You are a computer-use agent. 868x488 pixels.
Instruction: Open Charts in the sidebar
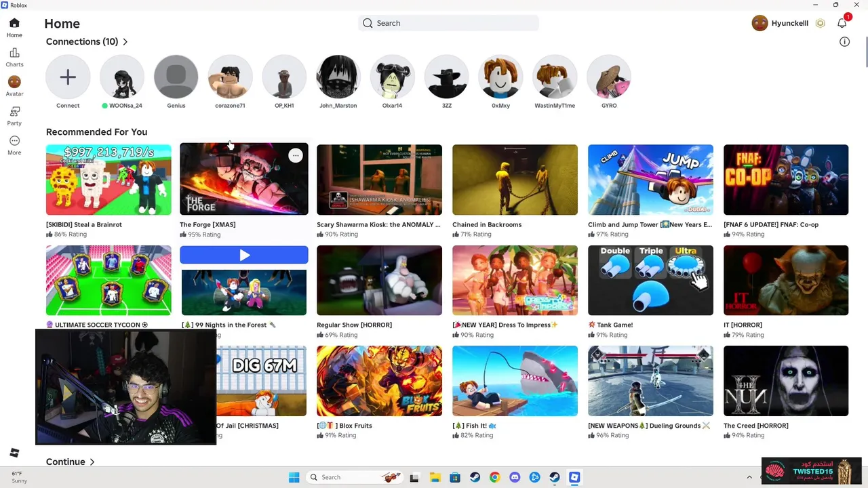point(14,58)
